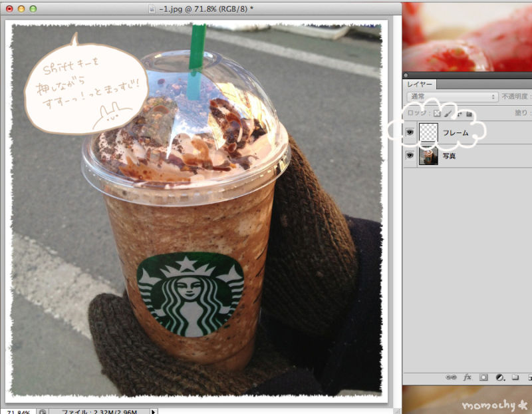Image resolution: width=532 pixels, height=414 pixels.
Task: Click the document title -1.jpg @ 71.8%
Action: tap(206, 9)
